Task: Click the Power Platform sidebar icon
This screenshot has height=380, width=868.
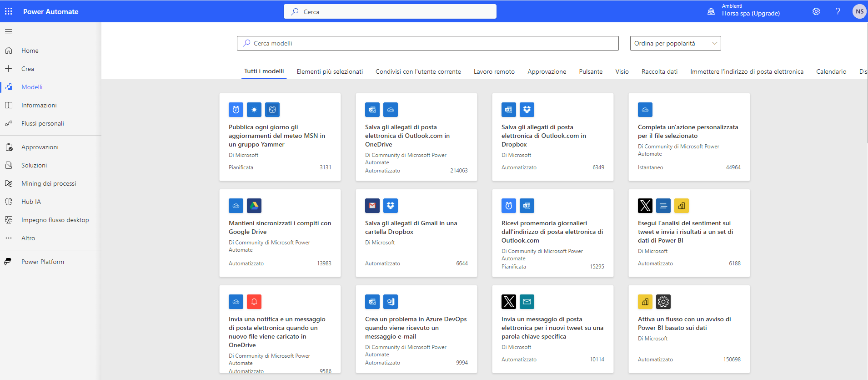Action: (x=8, y=262)
